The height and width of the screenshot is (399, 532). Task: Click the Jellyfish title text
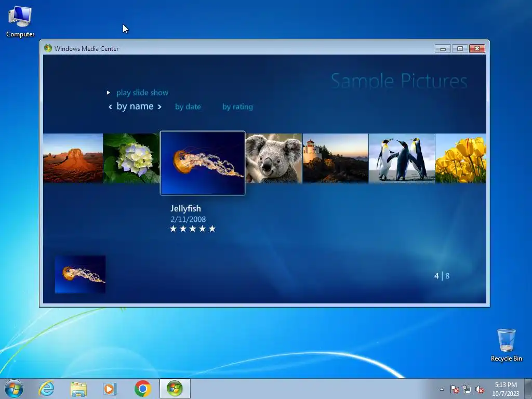(x=185, y=208)
